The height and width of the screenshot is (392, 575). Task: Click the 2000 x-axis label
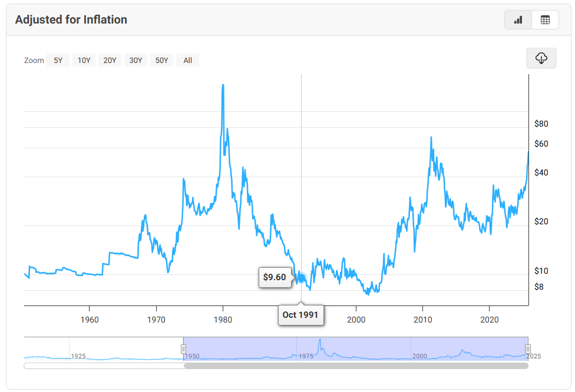tap(356, 320)
